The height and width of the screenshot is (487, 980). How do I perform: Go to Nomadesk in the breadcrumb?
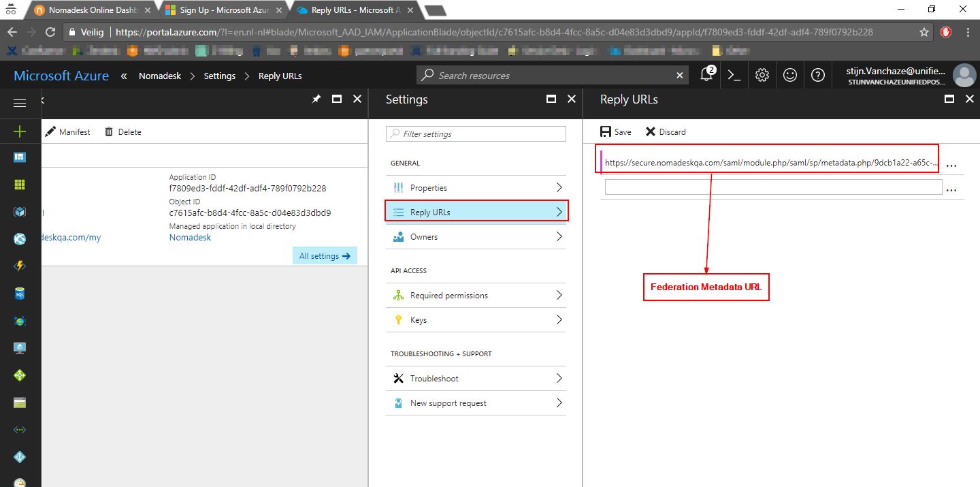tap(160, 76)
